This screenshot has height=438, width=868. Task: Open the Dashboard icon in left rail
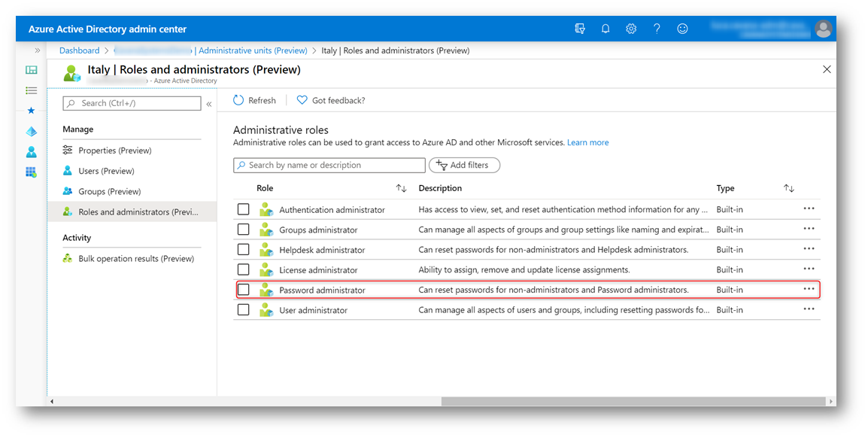click(x=32, y=70)
